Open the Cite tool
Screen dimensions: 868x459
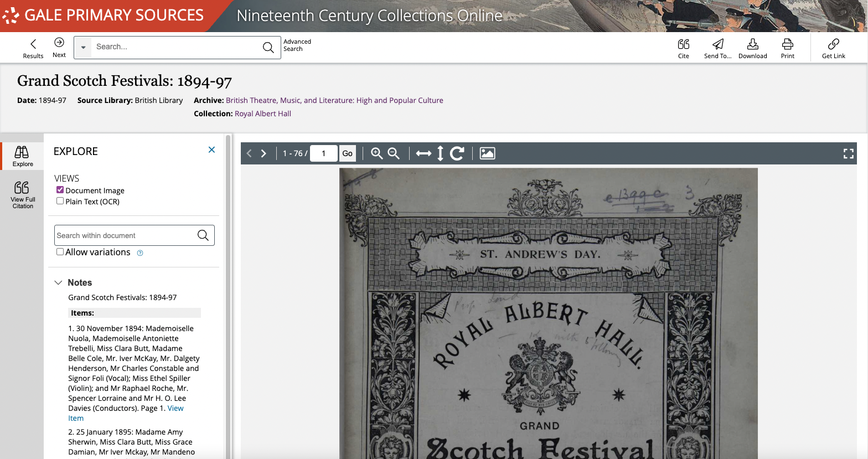pyautogui.click(x=684, y=48)
